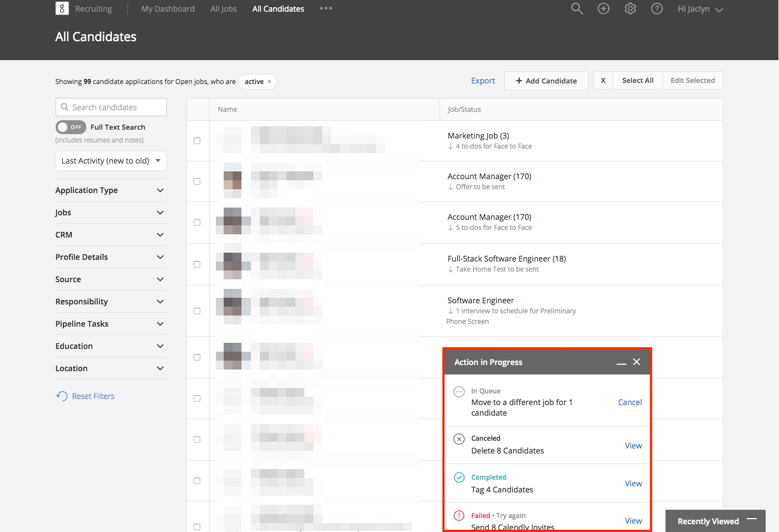Click the Export link
Image resolution: width=779 pixels, height=532 pixels.
(483, 81)
